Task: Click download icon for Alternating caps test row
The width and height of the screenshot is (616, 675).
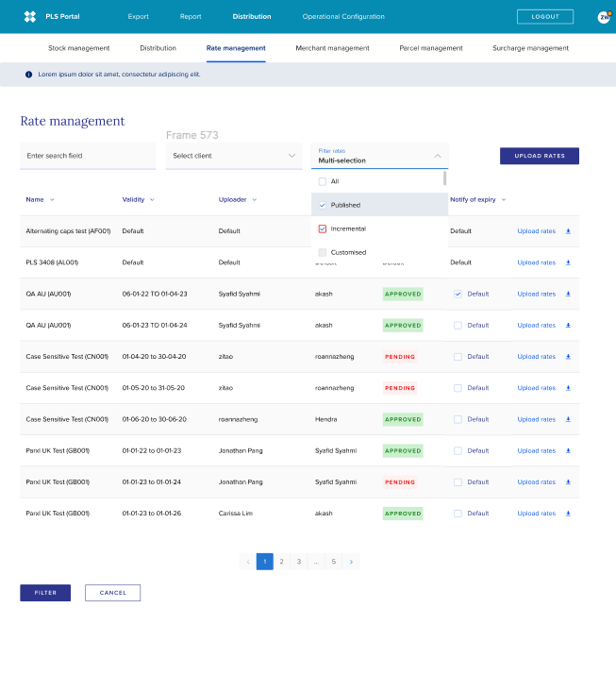Action: [x=568, y=231]
